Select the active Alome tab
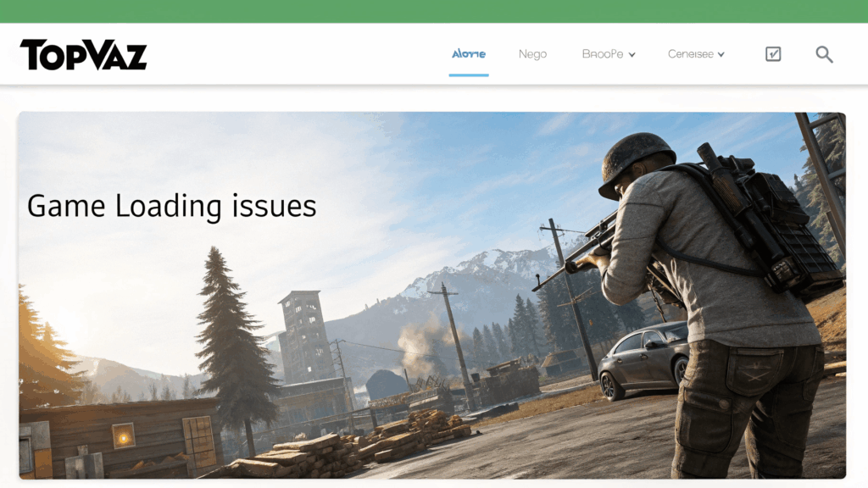 [x=469, y=54]
